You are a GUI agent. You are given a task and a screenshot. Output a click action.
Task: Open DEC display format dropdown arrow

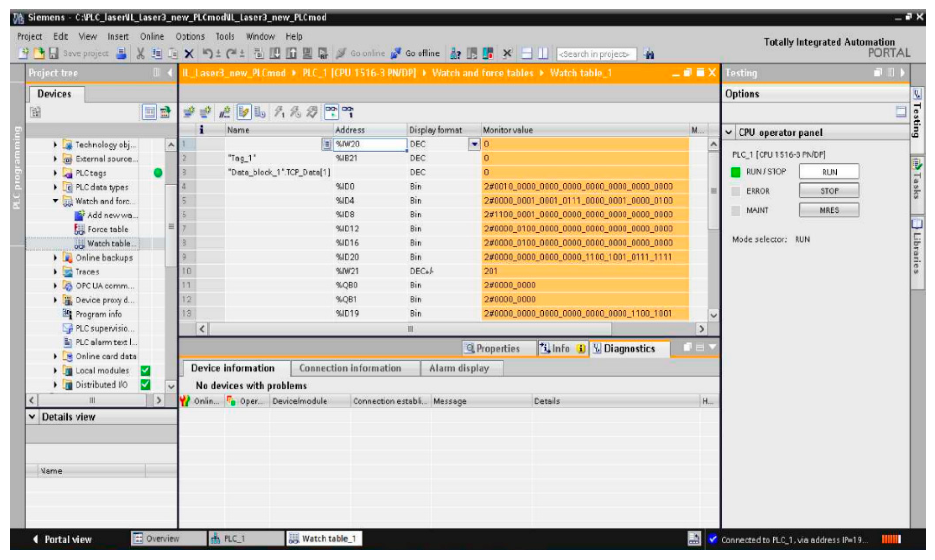coord(474,144)
